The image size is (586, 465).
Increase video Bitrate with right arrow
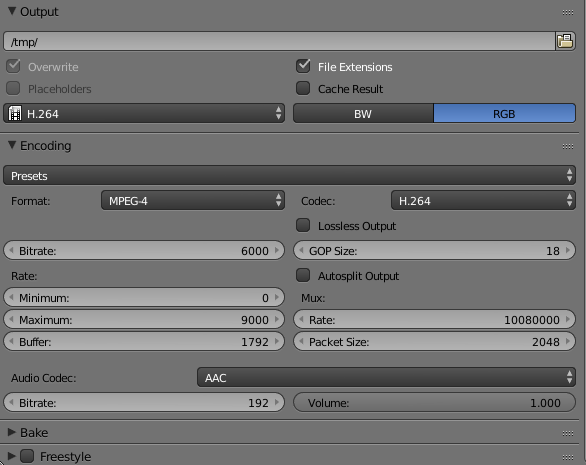tap(277, 250)
